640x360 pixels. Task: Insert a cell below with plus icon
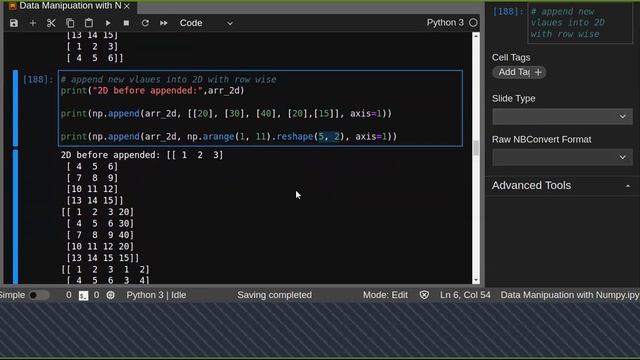point(33,23)
